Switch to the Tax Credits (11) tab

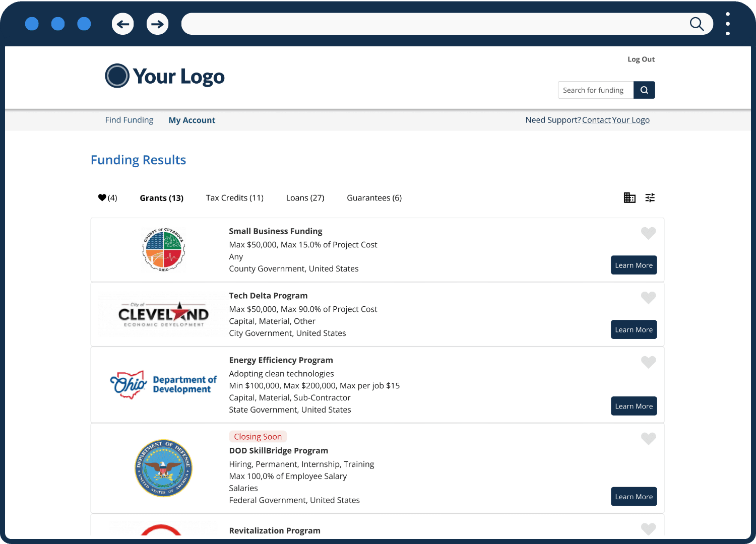pos(234,197)
